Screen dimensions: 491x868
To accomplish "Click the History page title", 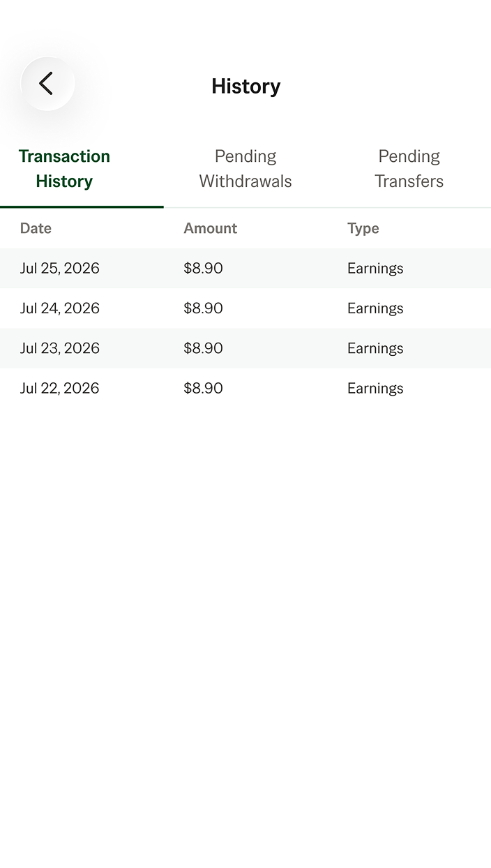I will pyautogui.click(x=246, y=87).
